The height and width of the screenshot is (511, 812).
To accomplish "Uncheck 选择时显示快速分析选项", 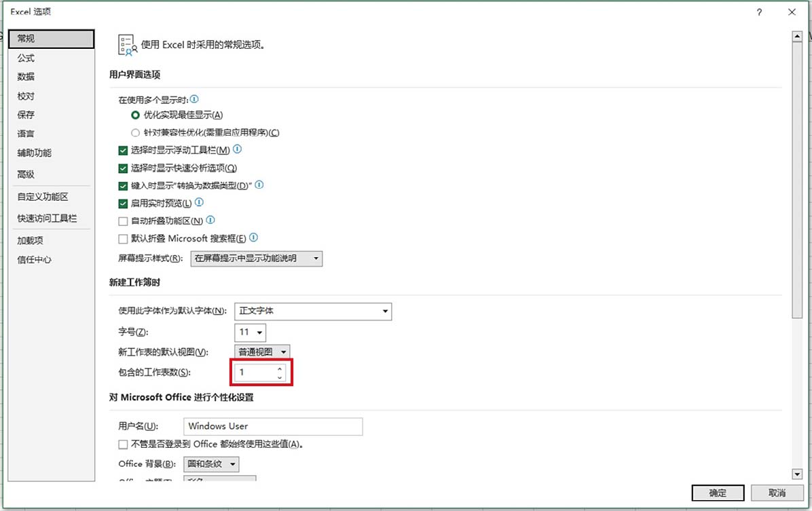I will (123, 168).
